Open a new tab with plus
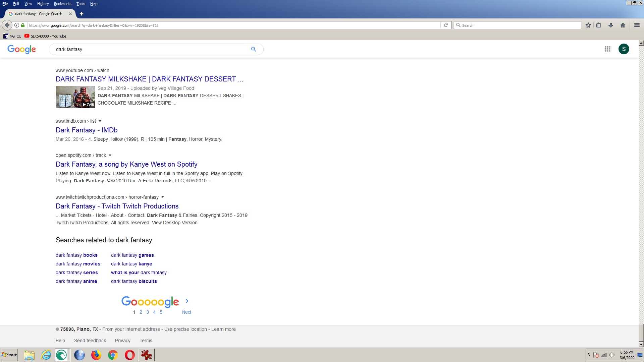The height and width of the screenshot is (362, 644). coord(82,14)
